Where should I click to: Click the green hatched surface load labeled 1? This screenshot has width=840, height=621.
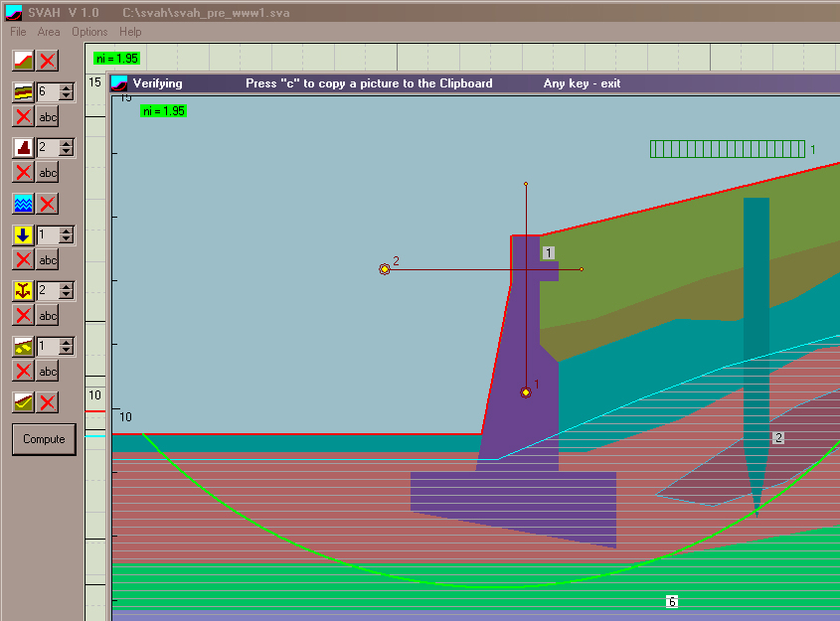728,149
